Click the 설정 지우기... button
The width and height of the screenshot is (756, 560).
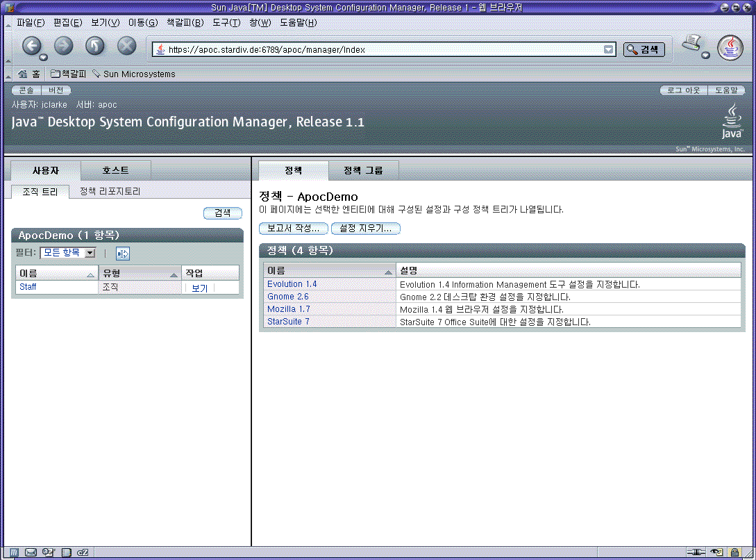(x=365, y=228)
